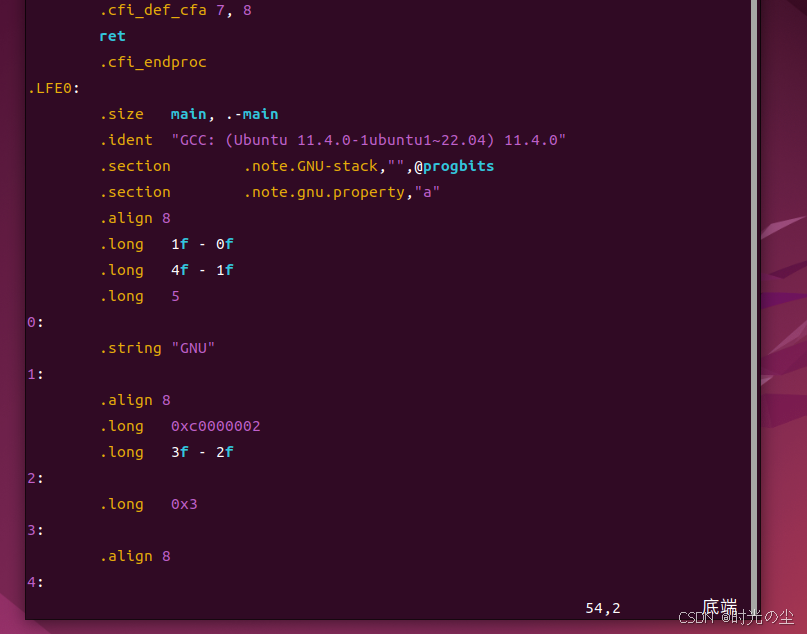Click the '.align 8' line below label '3:'
This screenshot has height=634, width=807.
point(135,556)
